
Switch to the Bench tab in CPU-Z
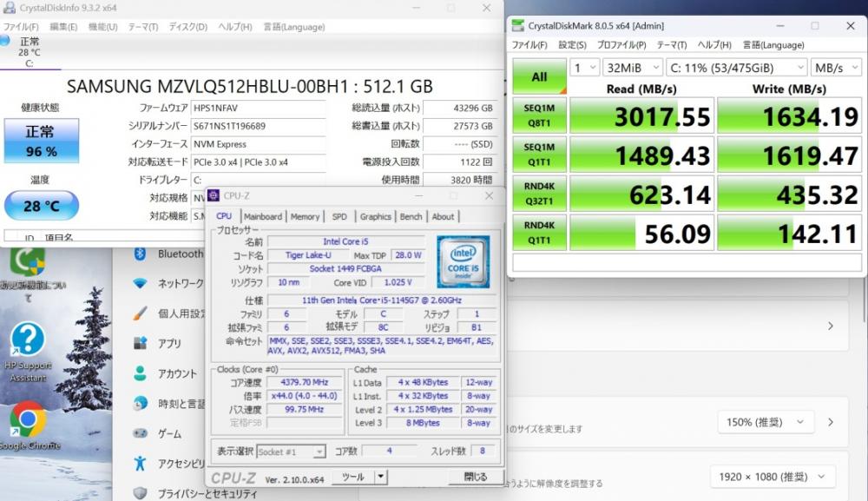coord(411,216)
